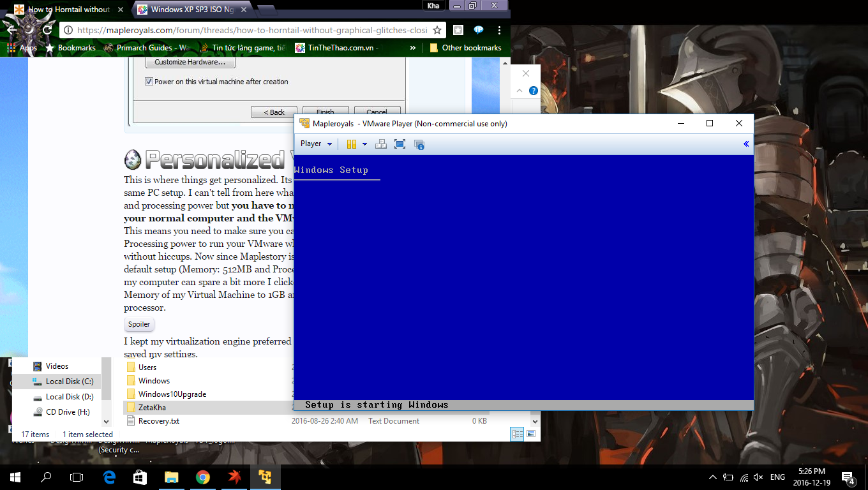Open the Player menu in VMware
The image size is (868, 490).
pos(316,144)
